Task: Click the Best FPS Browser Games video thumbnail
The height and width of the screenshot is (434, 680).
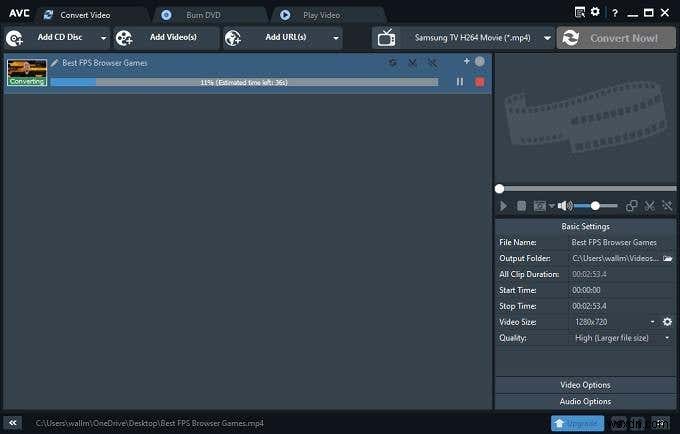Action: tap(27, 72)
